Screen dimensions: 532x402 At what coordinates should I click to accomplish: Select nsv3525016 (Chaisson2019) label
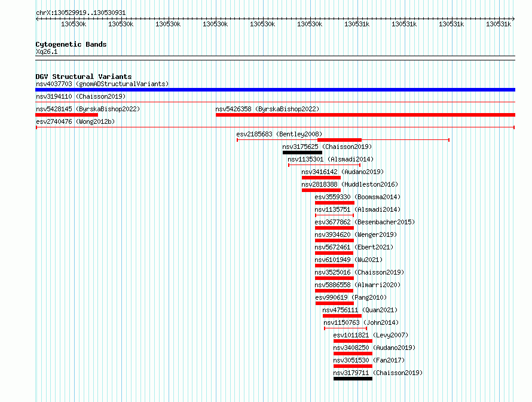coord(359,272)
